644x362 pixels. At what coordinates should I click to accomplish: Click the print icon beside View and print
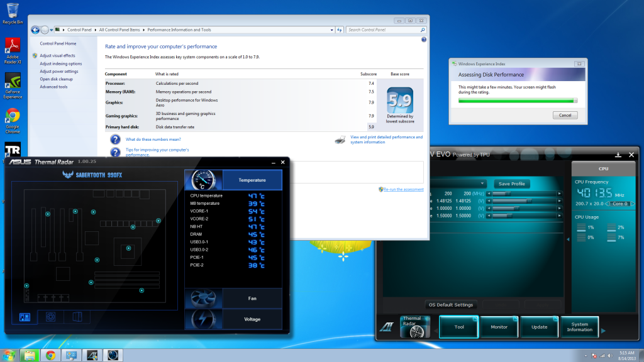click(340, 139)
